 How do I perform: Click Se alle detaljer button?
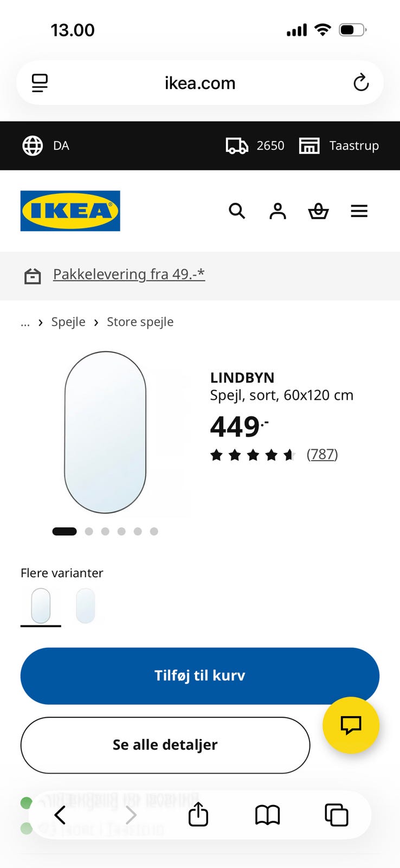point(165,745)
